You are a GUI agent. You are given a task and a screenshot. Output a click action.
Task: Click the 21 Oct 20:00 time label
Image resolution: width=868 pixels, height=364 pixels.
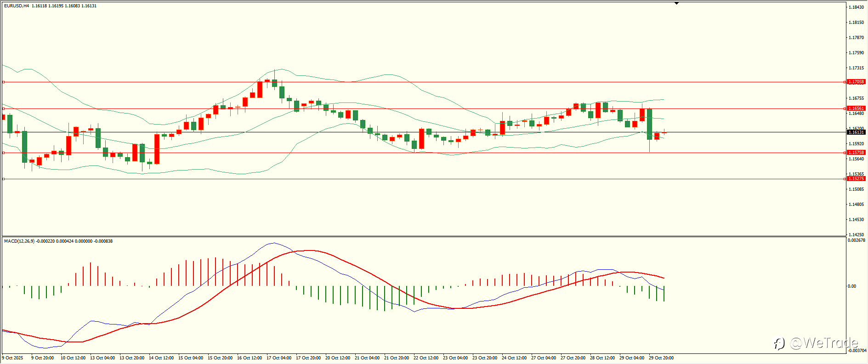point(397,358)
